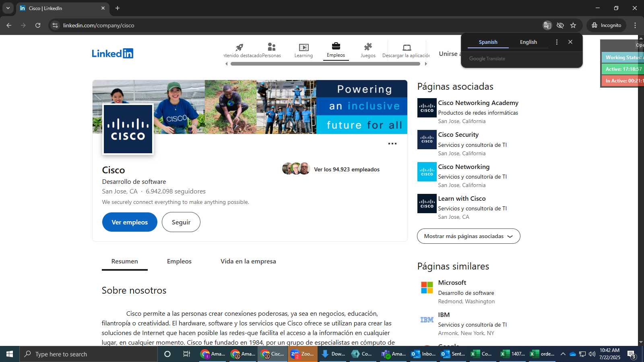Viewport: 644px width, 362px height.
Task: Click employee avatars next to employee count
Action: coord(296,169)
